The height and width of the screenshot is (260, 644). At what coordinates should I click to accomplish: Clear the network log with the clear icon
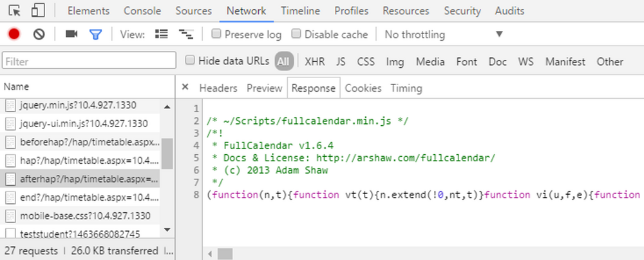click(39, 34)
